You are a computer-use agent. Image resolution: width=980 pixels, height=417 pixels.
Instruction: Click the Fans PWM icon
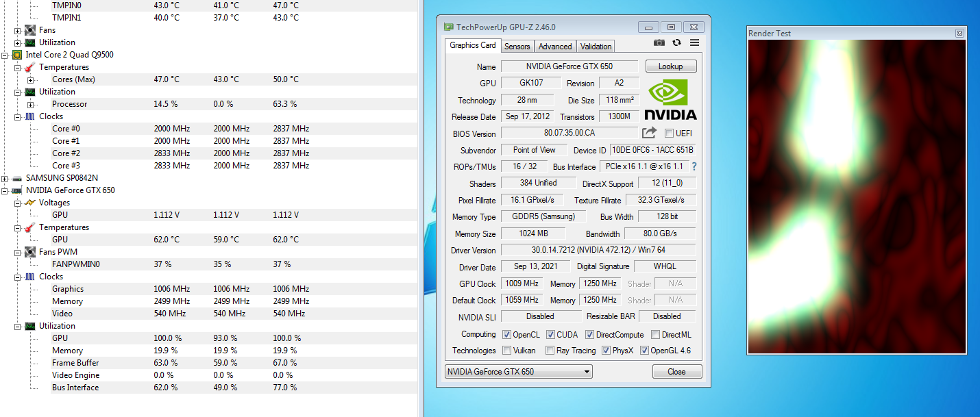click(x=30, y=252)
